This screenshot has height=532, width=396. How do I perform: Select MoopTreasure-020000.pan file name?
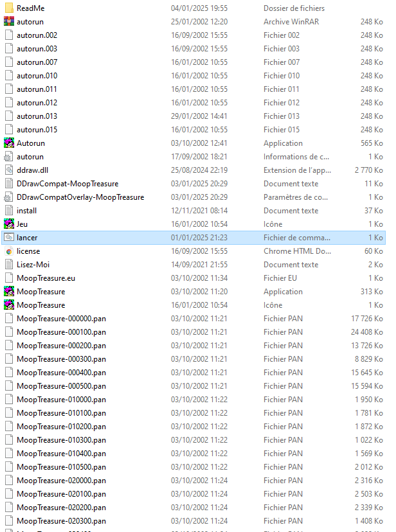click(x=62, y=481)
